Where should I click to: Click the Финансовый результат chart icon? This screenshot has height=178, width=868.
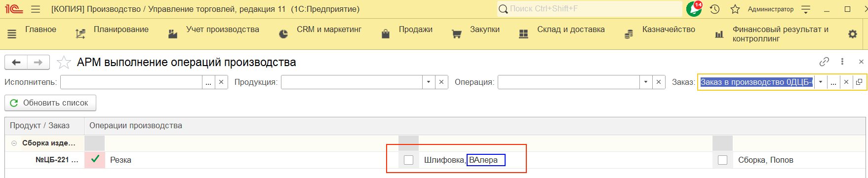(x=719, y=34)
